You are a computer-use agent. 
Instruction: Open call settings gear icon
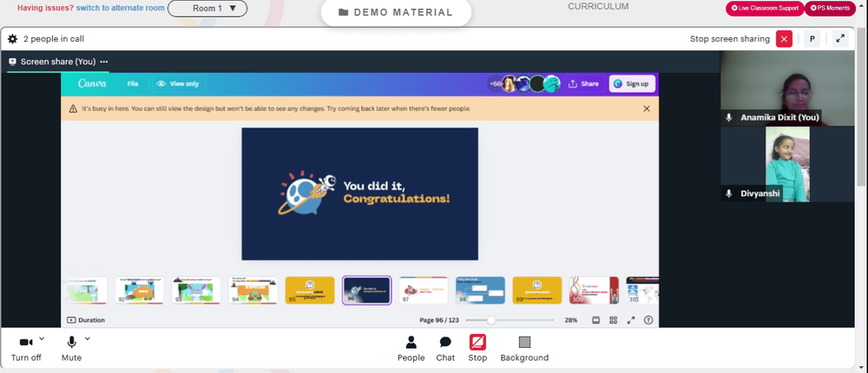point(12,39)
